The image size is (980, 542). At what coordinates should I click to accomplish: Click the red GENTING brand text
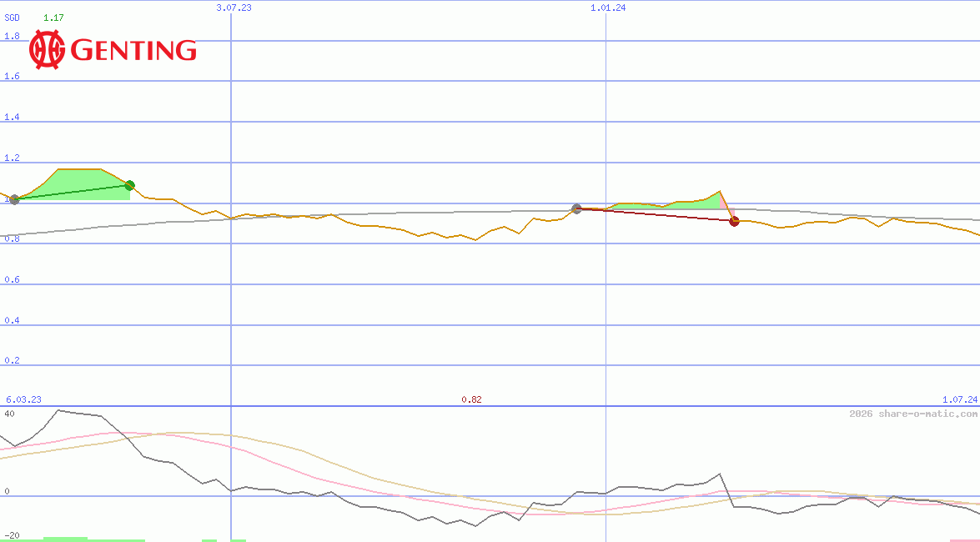[x=133, y=51]
